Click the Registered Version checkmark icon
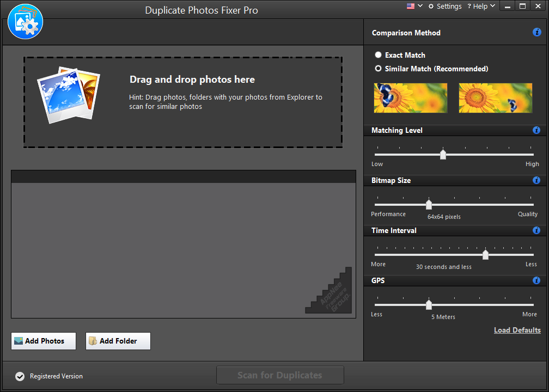Image resolution: width=549 pixels, height=392 pixels. [20, 376]
